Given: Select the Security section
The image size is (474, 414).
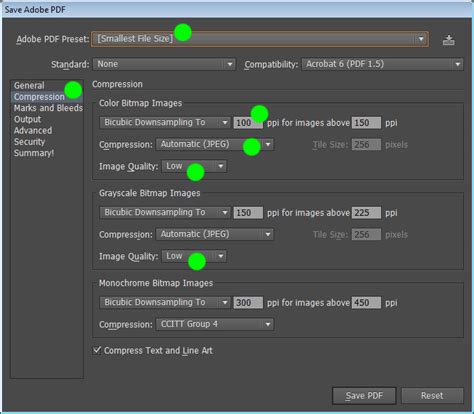Looking at the screenshot, I should (x=29, y=142).
